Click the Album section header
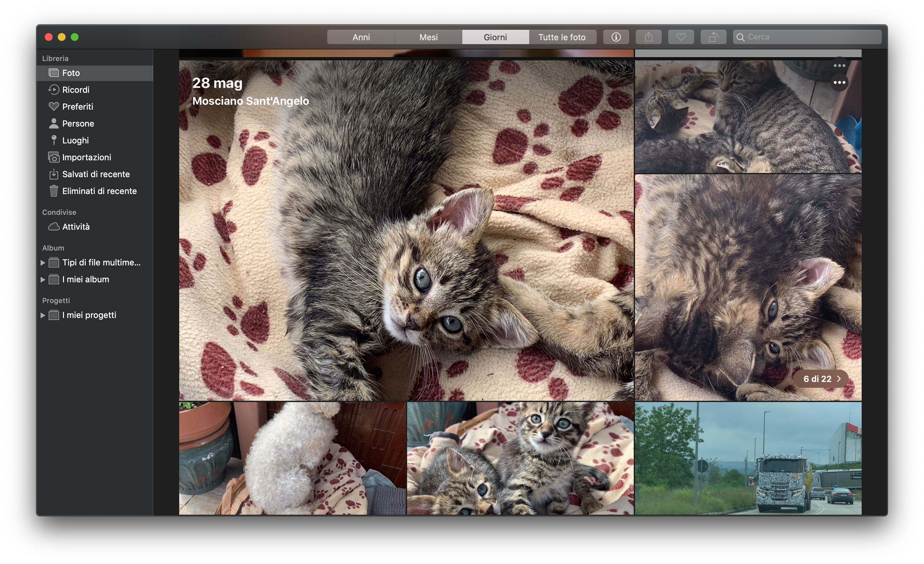This screenshot has height=564, width=924. pos(53,248)
